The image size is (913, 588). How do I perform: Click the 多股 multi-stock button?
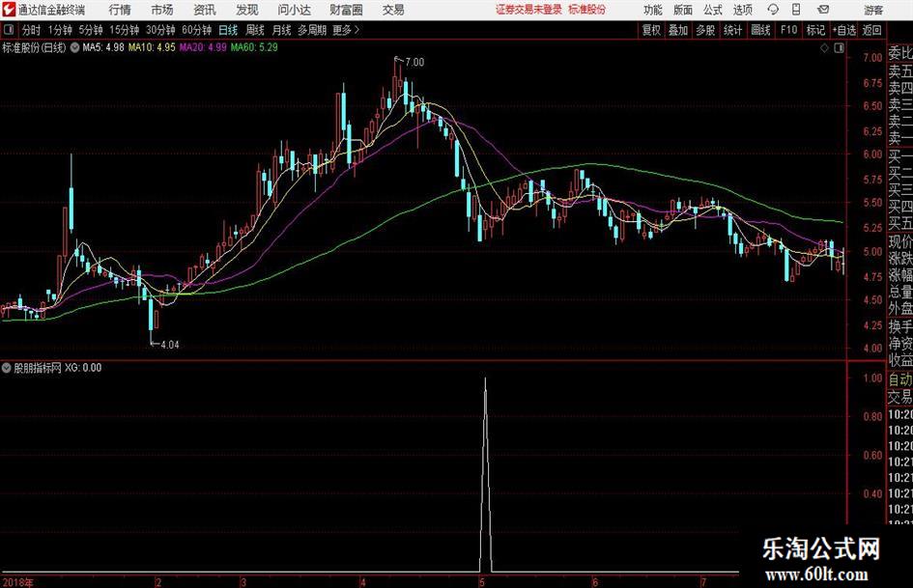(705, 30)
